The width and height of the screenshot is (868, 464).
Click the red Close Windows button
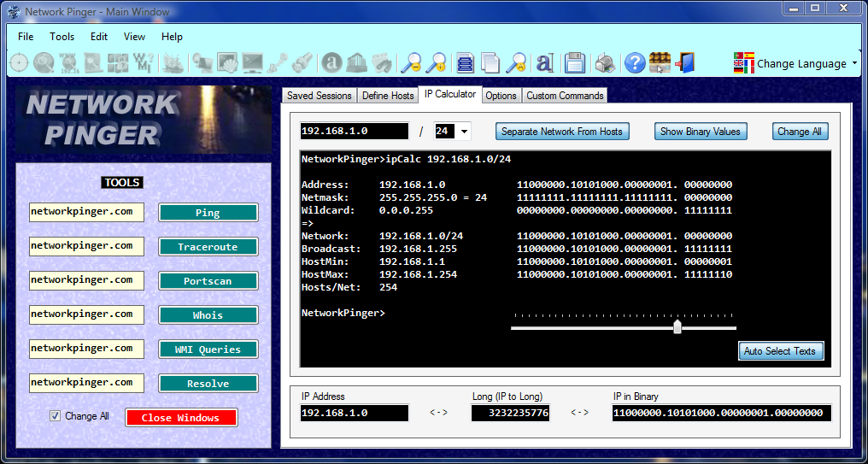181,418
